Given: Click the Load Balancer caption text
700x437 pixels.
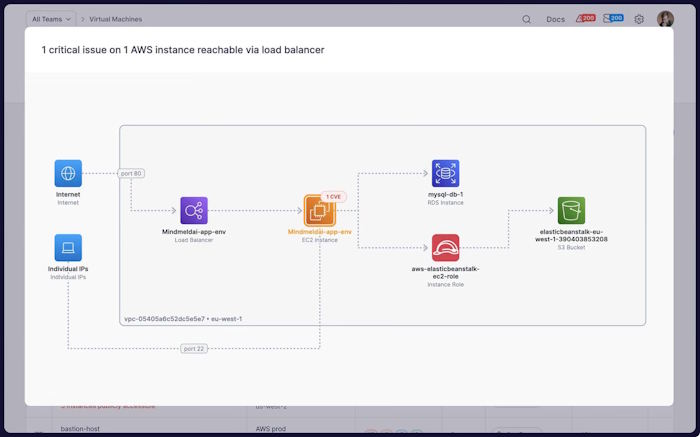Looking at the screenshot, I should pos(194,240).
